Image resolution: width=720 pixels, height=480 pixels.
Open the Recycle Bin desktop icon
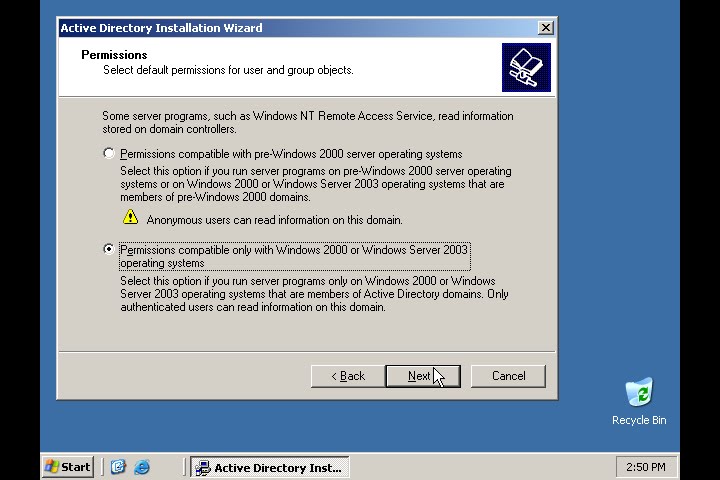pyautogui.click(x=639, y=401)
